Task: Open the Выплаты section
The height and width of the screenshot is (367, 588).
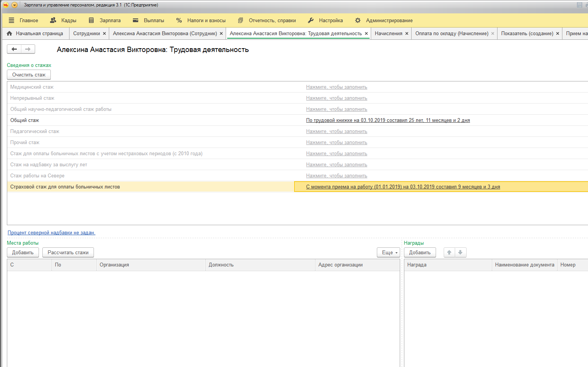Action: click(149, 20)
